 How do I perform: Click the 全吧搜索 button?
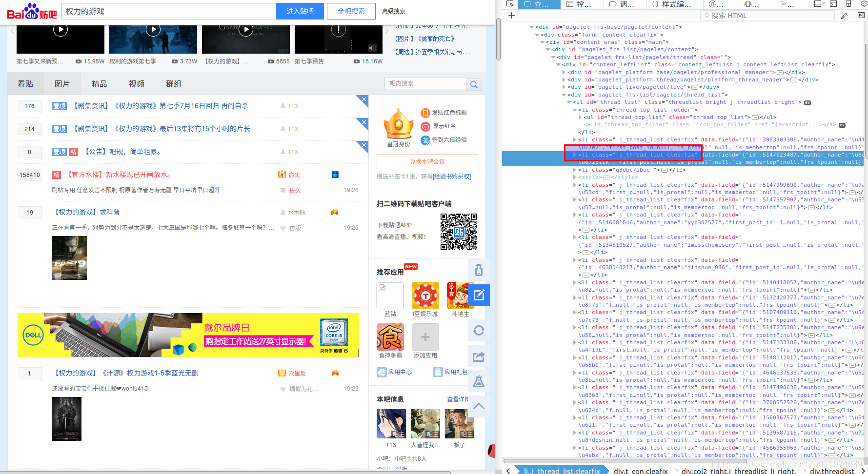pyautogui.click(x=351, y=11)
